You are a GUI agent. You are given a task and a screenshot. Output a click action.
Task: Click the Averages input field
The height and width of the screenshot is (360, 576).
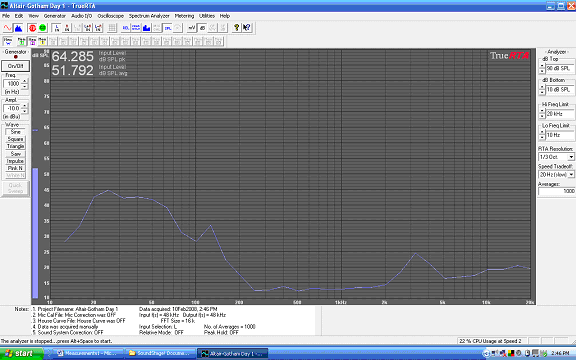557,191
